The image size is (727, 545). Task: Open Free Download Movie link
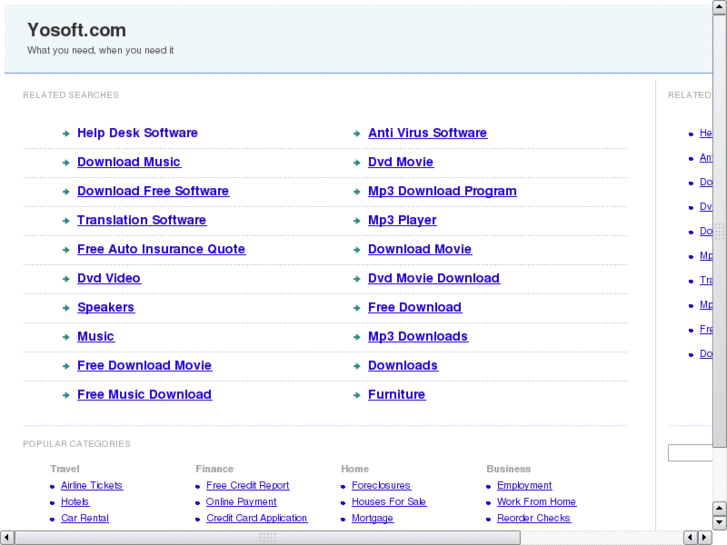144,365
